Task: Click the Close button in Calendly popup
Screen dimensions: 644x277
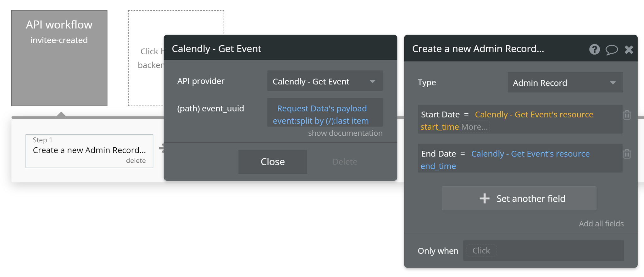Action: (x=273, y=162)
